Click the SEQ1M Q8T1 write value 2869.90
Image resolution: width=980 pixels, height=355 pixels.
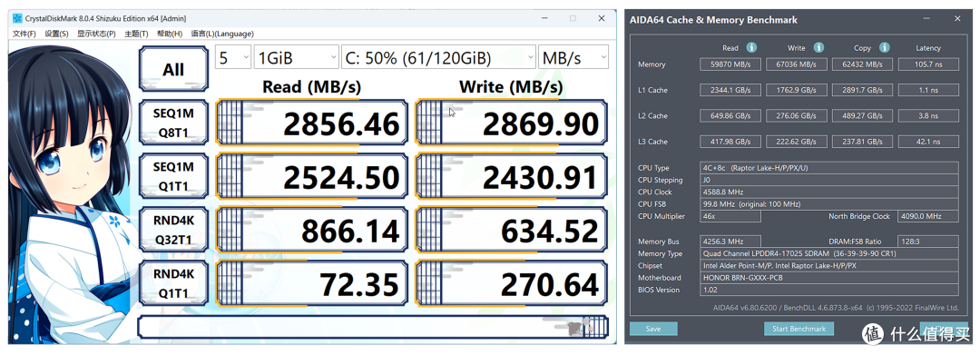click(511, 123)
